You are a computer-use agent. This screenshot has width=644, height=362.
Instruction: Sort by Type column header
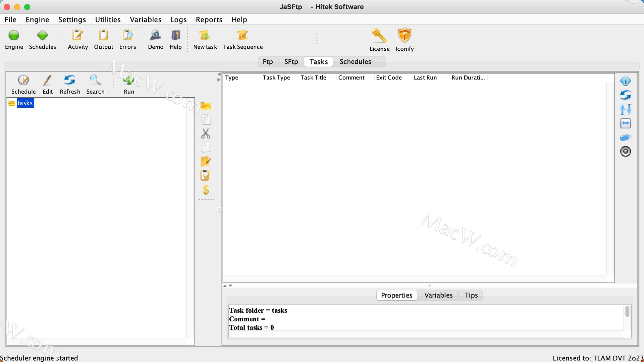(241, 77)
